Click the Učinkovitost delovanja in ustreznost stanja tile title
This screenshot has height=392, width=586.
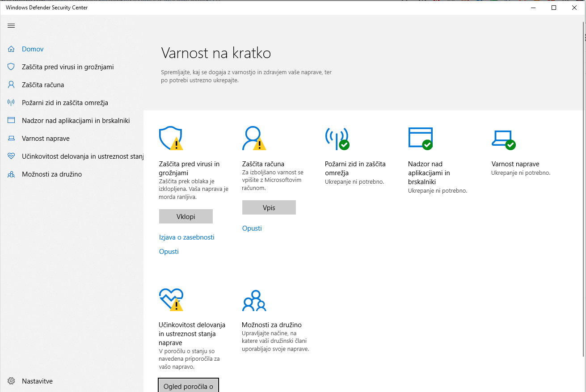click(192, 334)
